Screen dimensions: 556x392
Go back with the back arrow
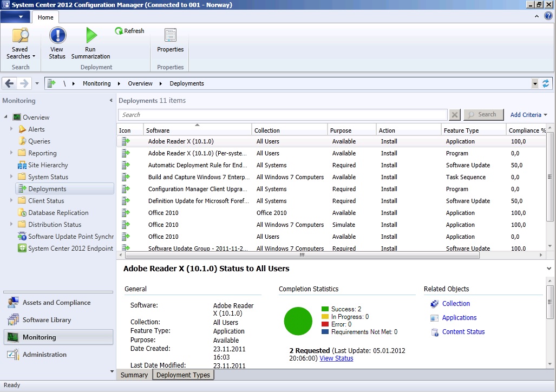[x=10, y=83]
